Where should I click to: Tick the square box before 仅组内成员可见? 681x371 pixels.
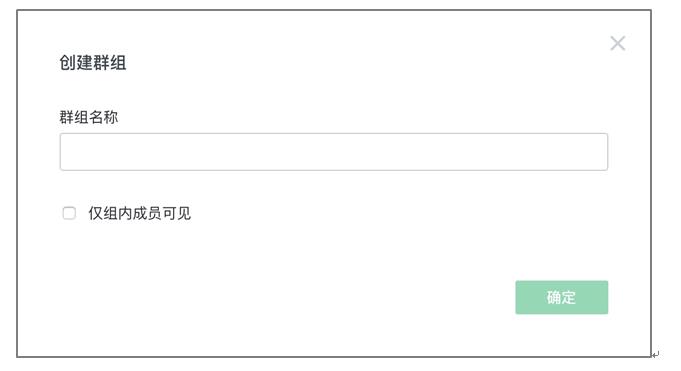(x=69, y=213)
